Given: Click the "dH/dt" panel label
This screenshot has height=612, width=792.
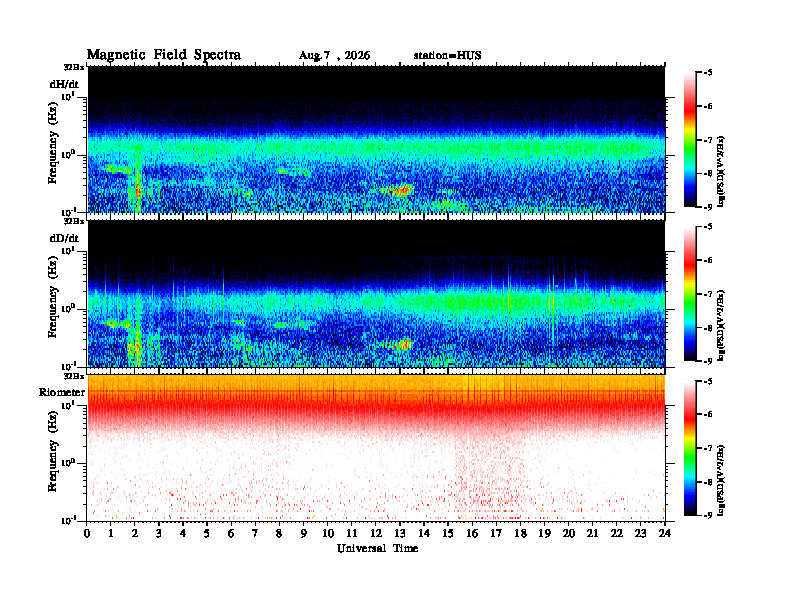Looking at the screenshot, I should point(64,84).
